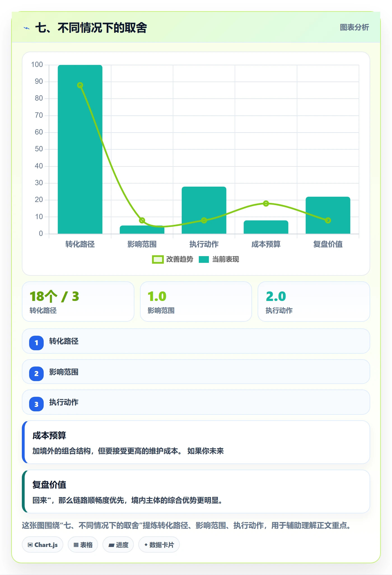Viewport: 392px width, 575px height.
Task: Click the number 3 badge for 执行动作
Action: pos(36,404)
